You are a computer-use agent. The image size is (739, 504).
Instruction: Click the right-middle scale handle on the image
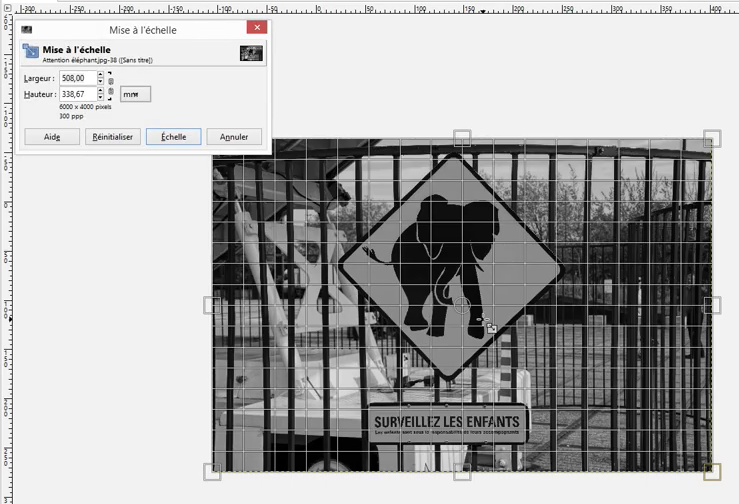click(x=711, y=304)
